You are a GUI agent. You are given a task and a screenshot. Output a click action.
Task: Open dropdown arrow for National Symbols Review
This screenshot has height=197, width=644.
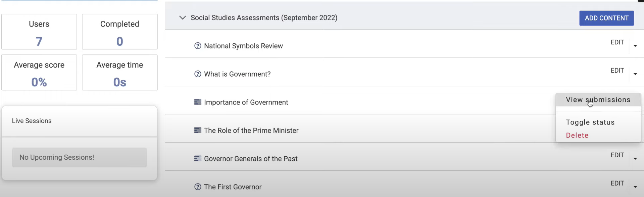tap(635, 46)
